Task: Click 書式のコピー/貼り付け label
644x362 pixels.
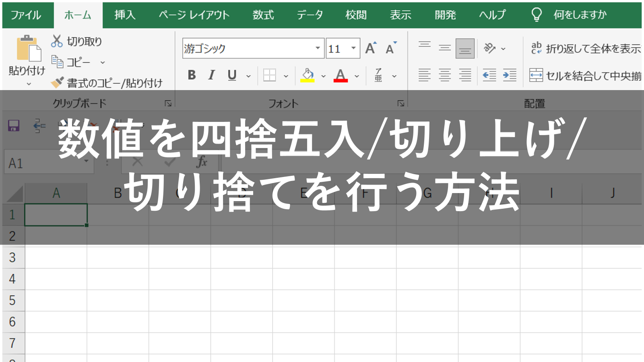Action: pyautogui.click(x=115, y=83)
